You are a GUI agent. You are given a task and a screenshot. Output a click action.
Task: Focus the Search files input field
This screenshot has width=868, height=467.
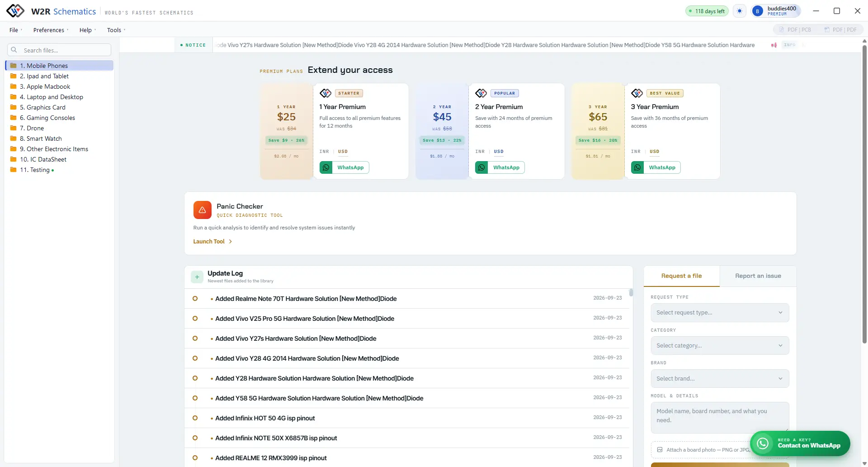tap(59, 50)
